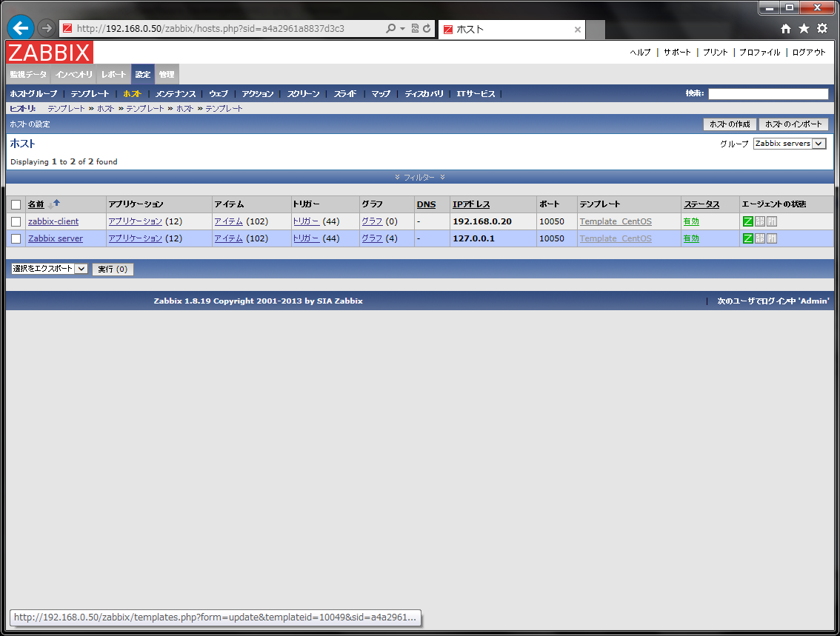Click the 実行 (0) button
840x636 pixels.
tap(113, 270)
